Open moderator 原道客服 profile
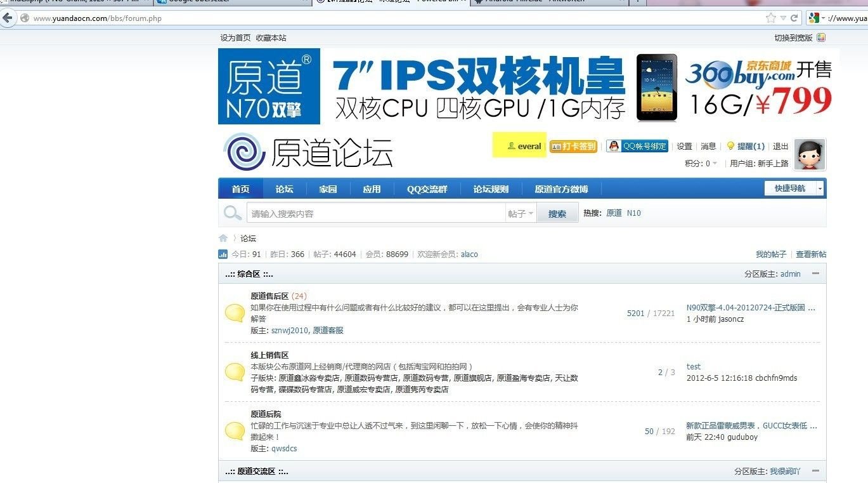This screenshot has width=868, height=483. point(328,330)
